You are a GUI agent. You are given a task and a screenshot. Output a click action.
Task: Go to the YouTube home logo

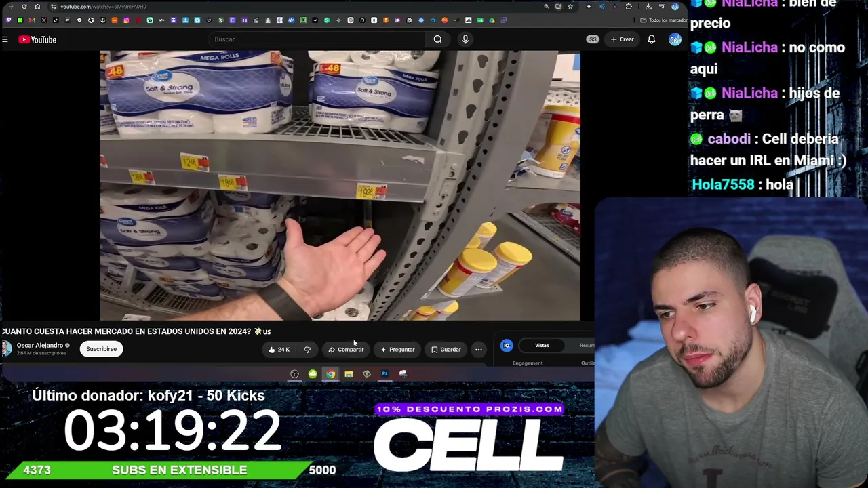tap(37, 39)
